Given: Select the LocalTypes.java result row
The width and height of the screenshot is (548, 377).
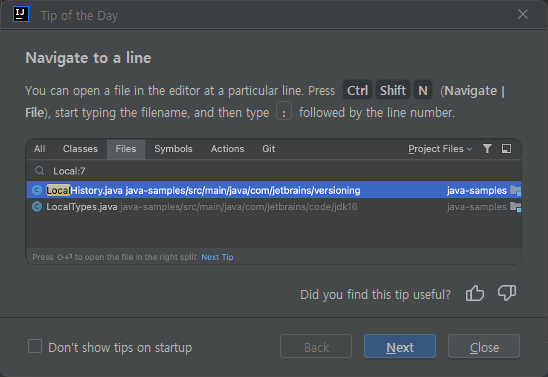Looking at the screenshot, I should click(274, 207).
